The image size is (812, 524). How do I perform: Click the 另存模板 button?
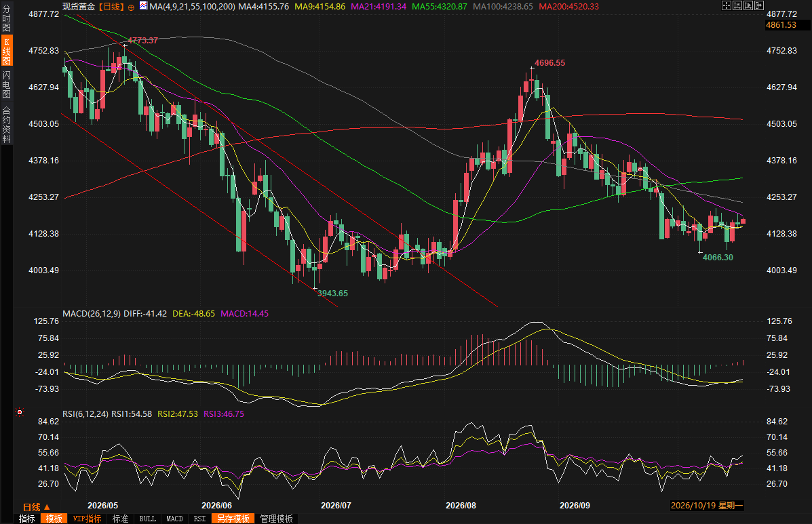pyautogui.click(x=233, y=519)
